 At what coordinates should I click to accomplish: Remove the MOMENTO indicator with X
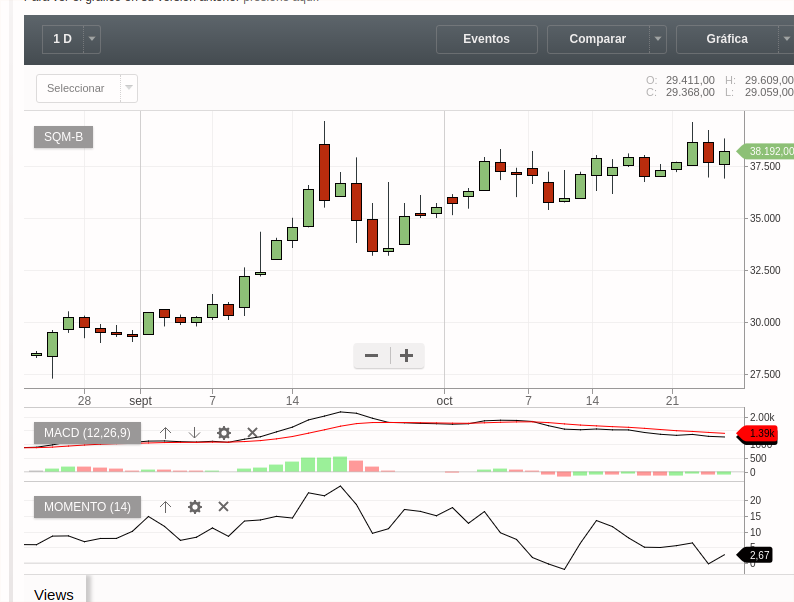click(x=223, y=507)
